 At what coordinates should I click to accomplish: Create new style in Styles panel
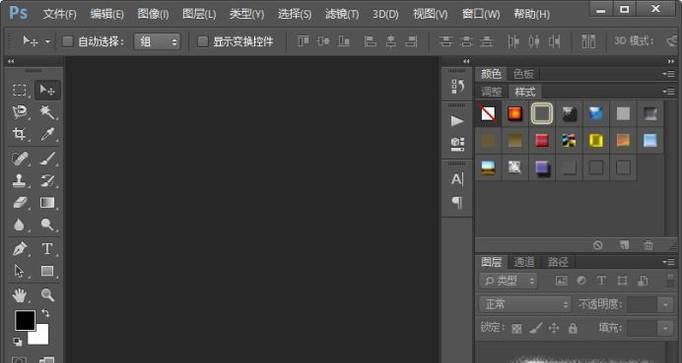pyautogui.click(x=624, y=245)
